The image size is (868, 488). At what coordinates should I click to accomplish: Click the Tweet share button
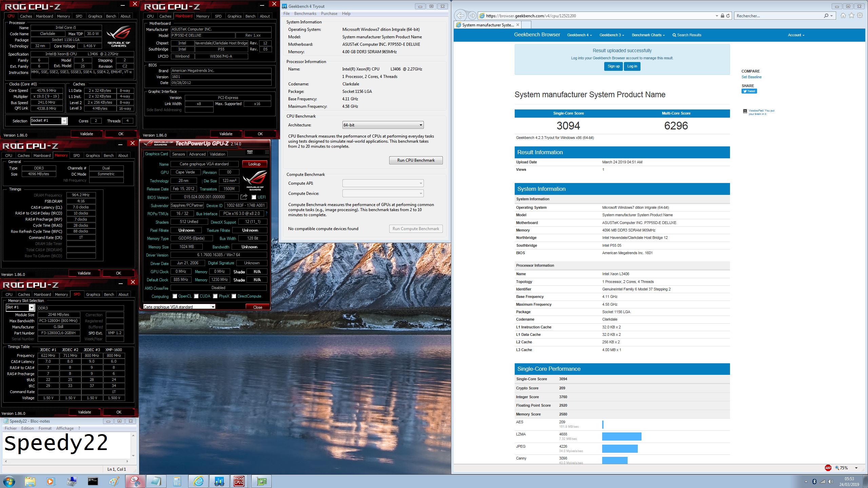[x=749, y=91]
